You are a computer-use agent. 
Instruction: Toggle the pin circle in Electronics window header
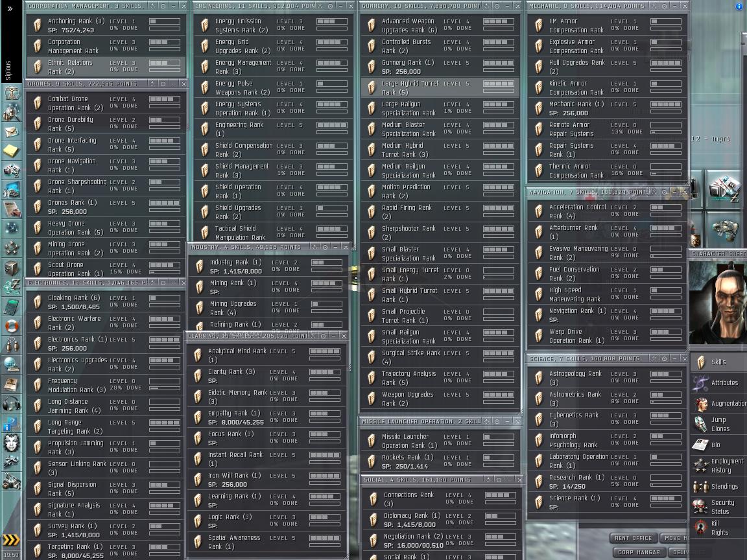(x=163, y=283)
